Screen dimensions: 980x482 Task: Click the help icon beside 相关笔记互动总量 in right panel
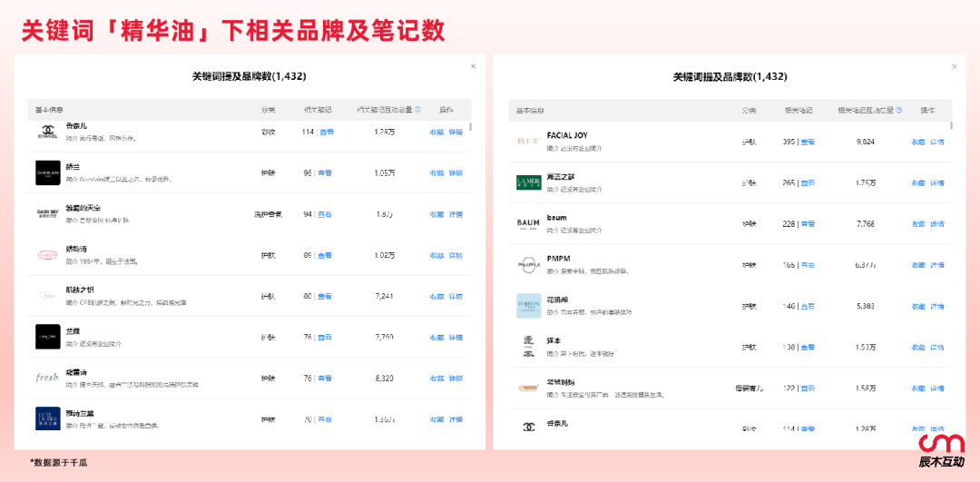[898, 110]
